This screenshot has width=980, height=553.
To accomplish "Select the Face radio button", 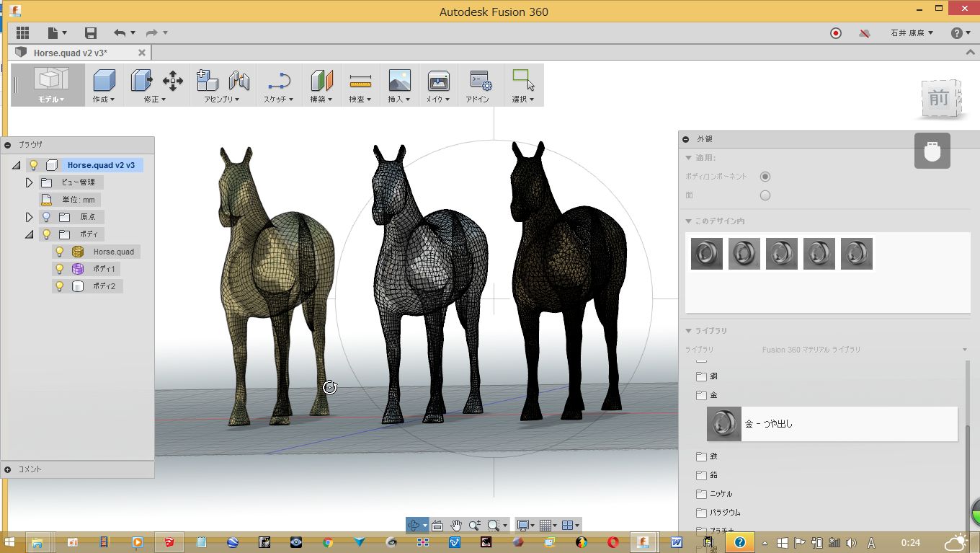I will 765,195.
